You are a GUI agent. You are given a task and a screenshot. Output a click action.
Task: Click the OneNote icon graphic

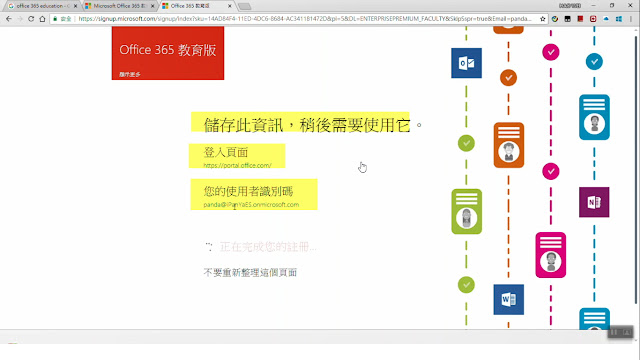tap(594, 202)
